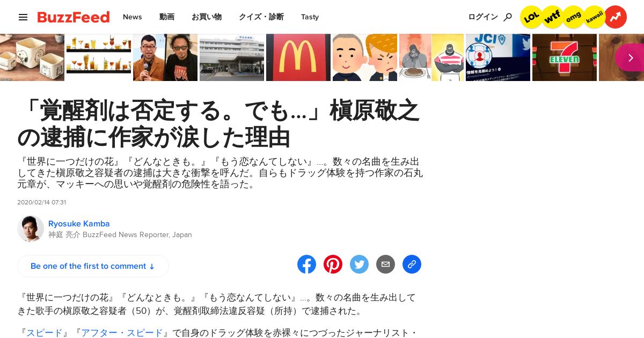Screen dimensions: 644x338
Task: Share article on Twitter
Action: click(360, 264)
